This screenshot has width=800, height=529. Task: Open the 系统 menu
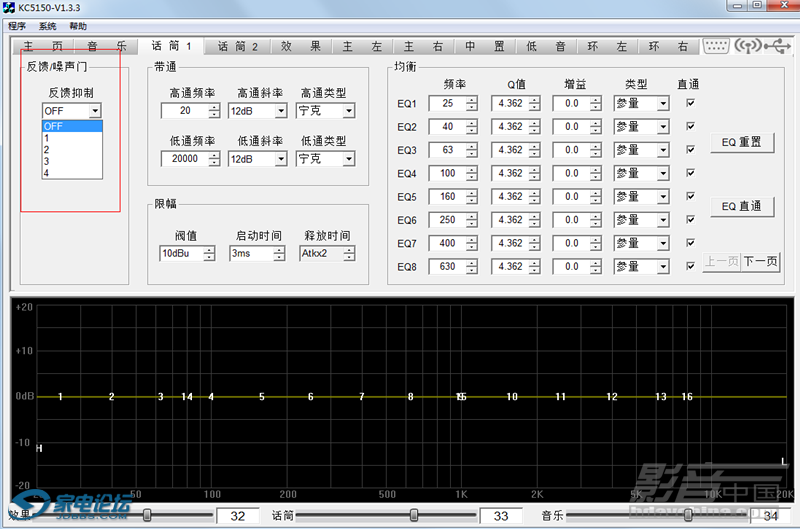47,26
